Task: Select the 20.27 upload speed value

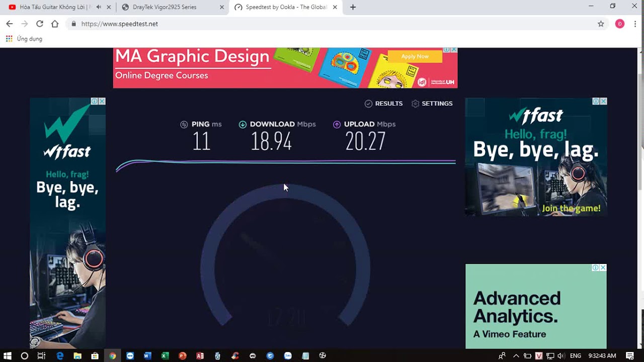Action: pos(365,142)
